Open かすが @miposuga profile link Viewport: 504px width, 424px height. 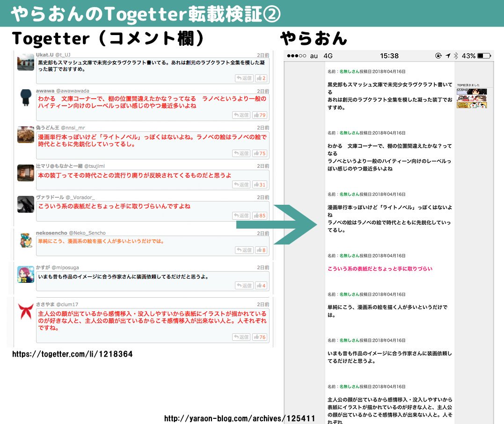tap(57, 267)
